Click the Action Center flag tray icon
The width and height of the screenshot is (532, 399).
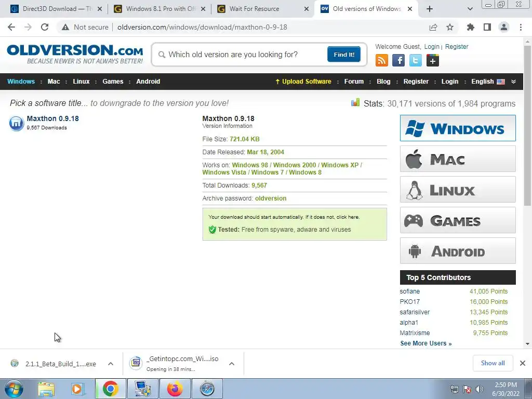(x=467, y=389)
